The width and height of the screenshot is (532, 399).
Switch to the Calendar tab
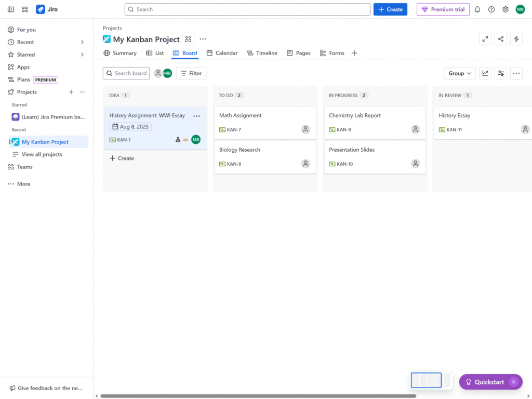222,53
